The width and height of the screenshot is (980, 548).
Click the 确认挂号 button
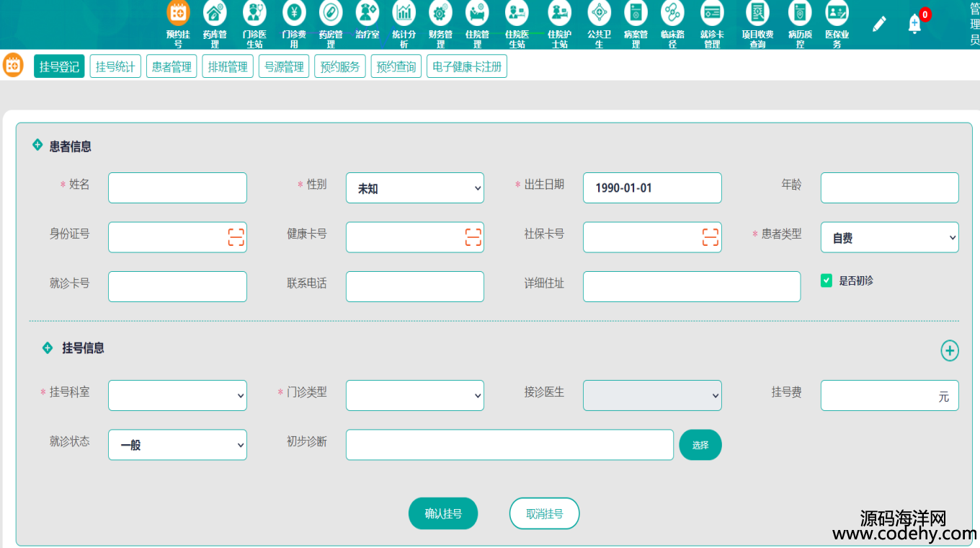pos(443,513)
